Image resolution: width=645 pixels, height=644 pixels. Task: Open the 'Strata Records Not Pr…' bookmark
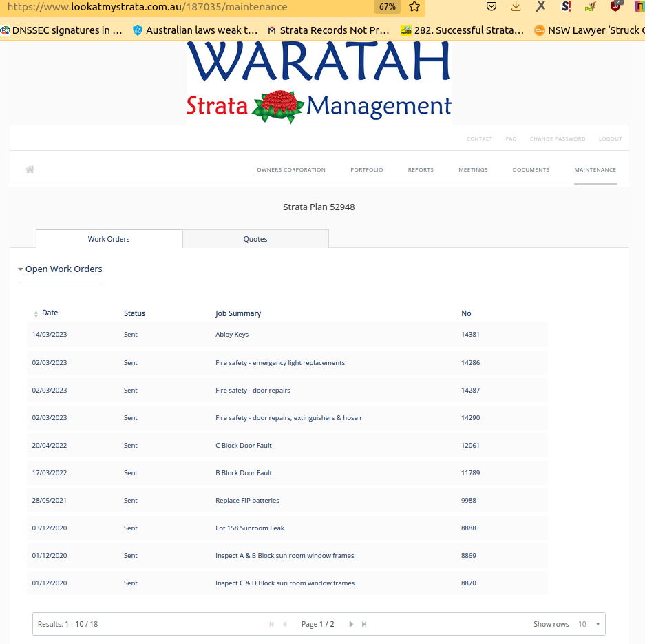328,30
